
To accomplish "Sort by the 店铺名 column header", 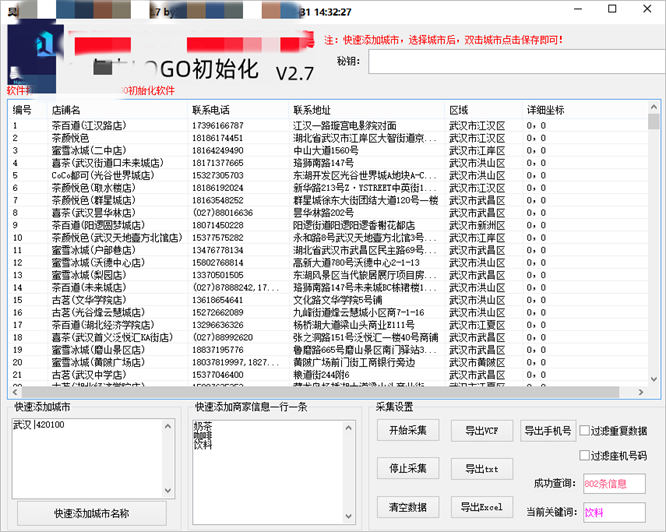I will (x=66, y=110).
